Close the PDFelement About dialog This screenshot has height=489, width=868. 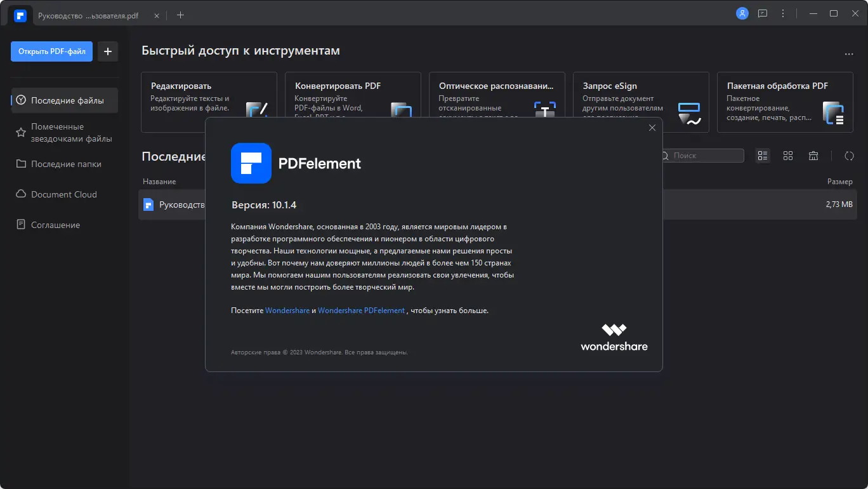[652, 128]
